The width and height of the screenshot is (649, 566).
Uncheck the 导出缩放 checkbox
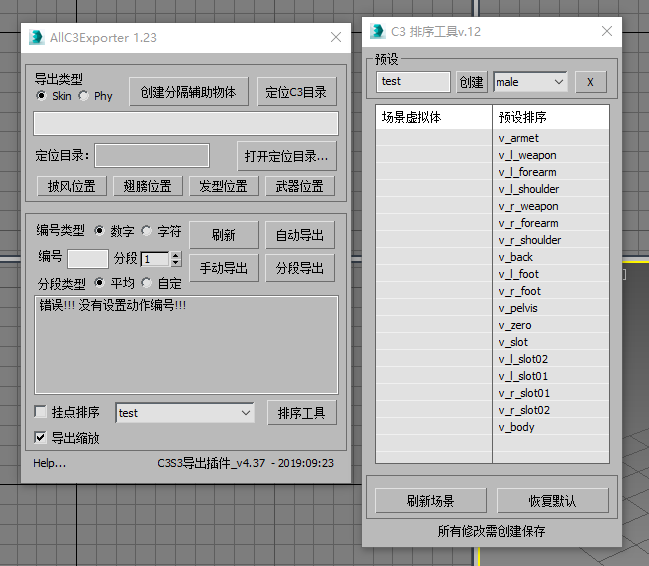41,437
